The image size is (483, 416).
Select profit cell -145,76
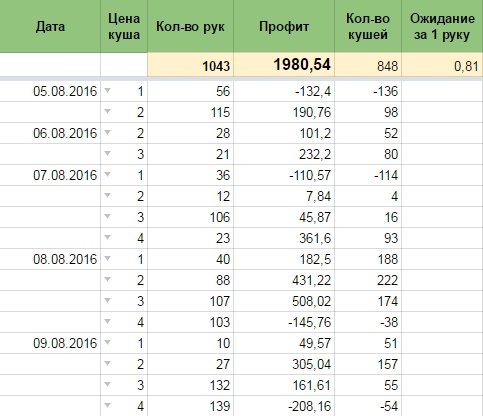[284, 322]
